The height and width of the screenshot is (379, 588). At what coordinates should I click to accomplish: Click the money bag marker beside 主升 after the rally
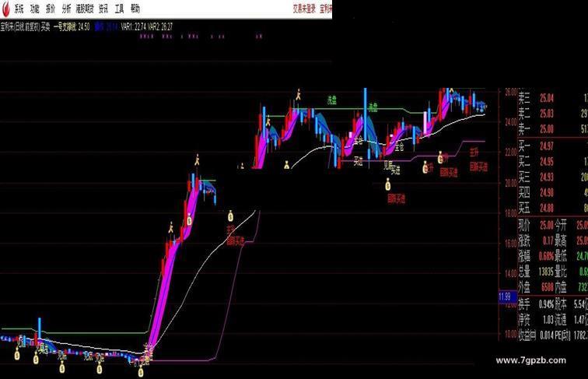pos(230,216)
